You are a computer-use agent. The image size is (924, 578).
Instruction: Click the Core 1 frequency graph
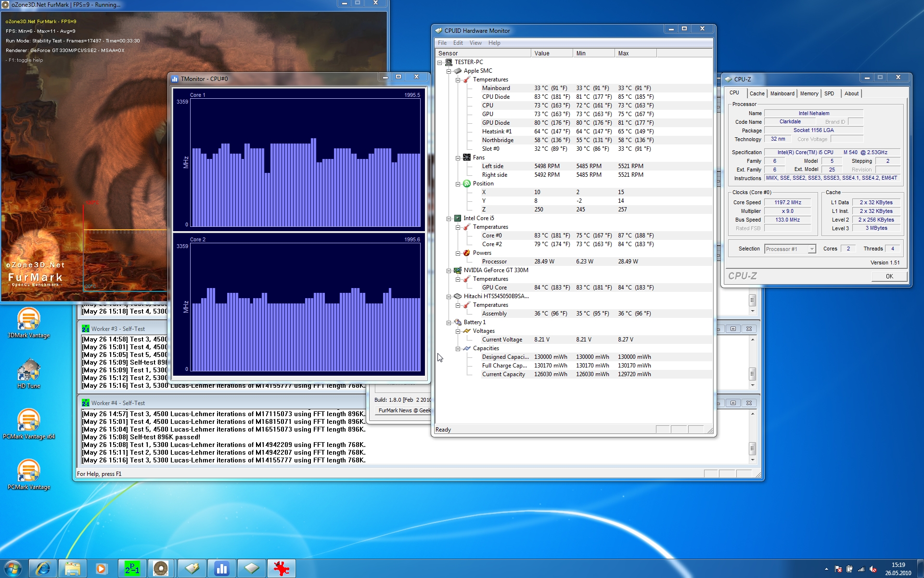click(x=306, y=163)
